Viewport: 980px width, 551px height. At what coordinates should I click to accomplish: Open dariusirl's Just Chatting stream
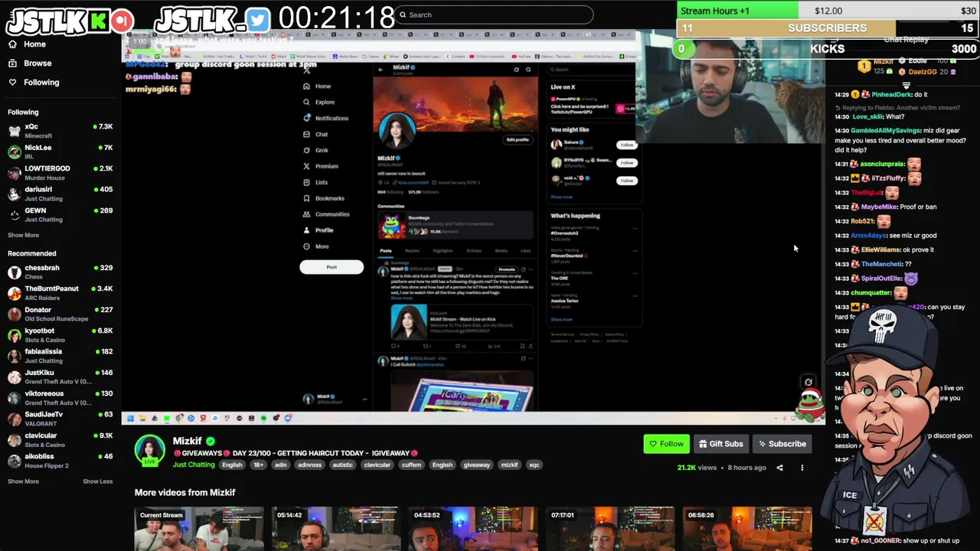[60, 194]
